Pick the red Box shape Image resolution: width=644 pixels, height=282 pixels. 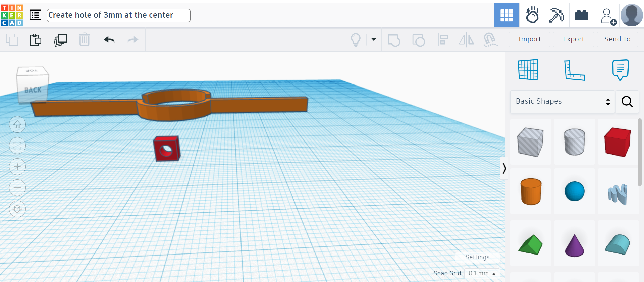click(x=618, y=142)
